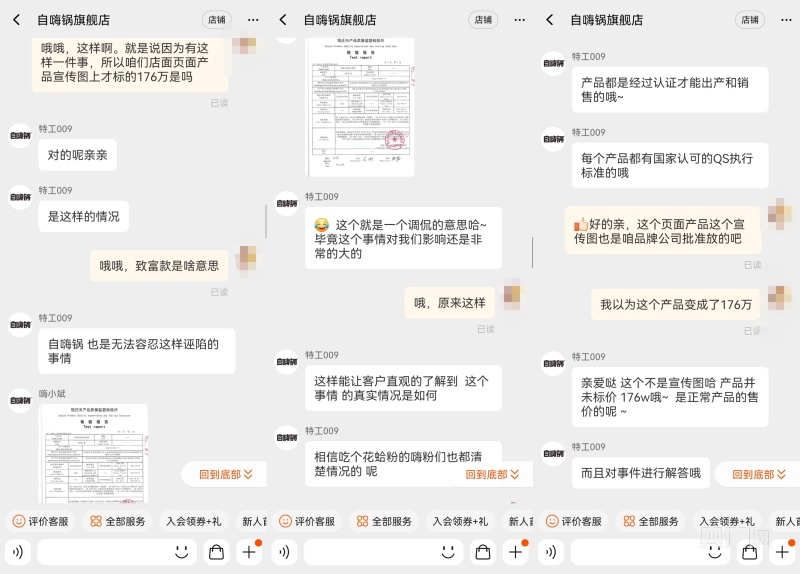Tap plus attachment icon in right screenshot

[x=782, y=552]
